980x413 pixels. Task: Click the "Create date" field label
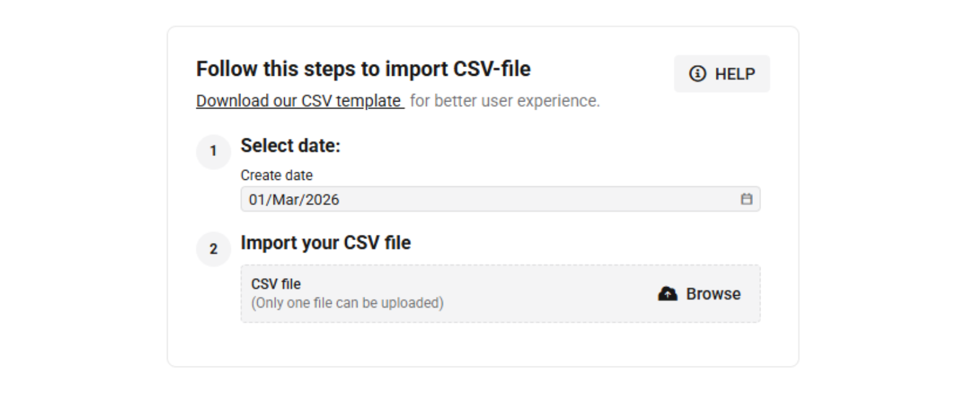click(x=277, y=175)
